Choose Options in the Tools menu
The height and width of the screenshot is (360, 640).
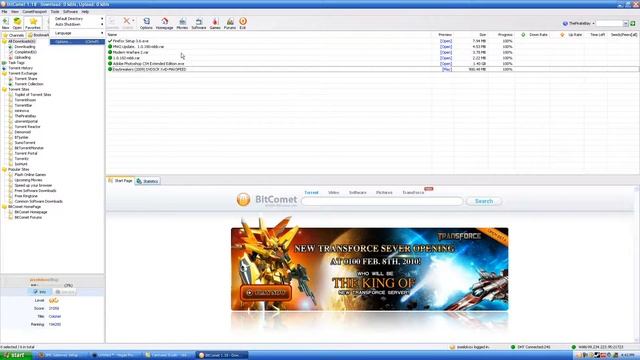click(77, 42)
